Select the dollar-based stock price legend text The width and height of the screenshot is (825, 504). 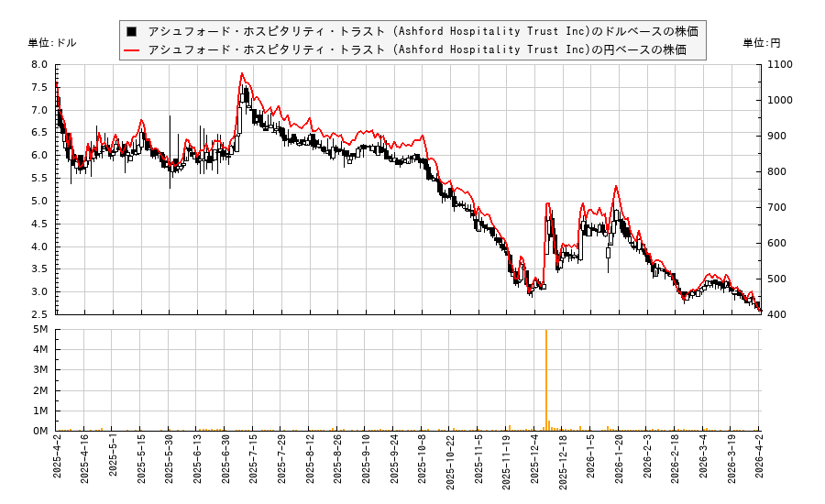[x=423, y=31]
